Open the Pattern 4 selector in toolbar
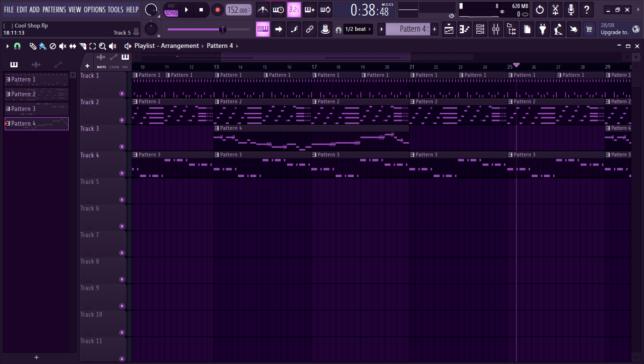 coord(408,29)
